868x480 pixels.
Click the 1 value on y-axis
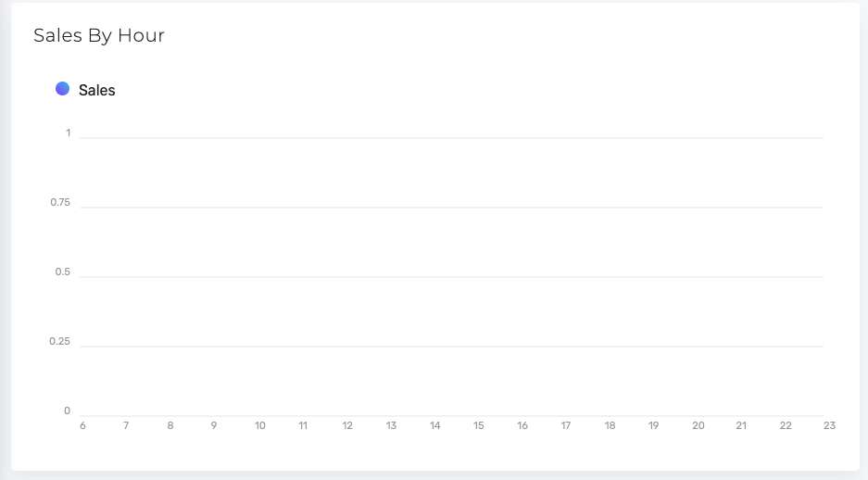pos(69,133)
